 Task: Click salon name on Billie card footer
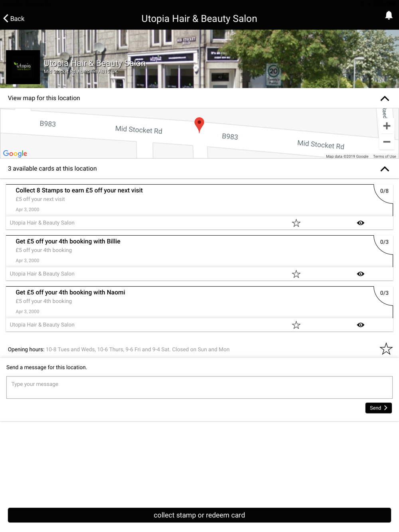tap(42, 274)
